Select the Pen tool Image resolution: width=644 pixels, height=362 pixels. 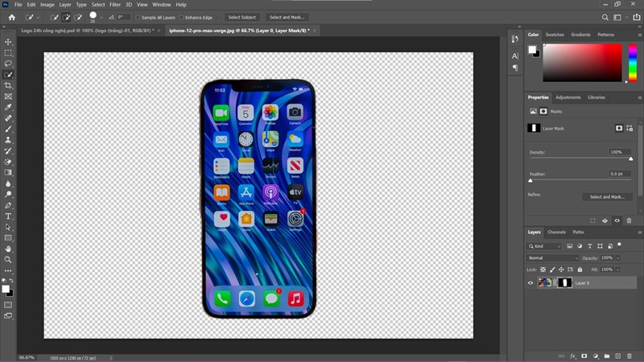point(8,205)
